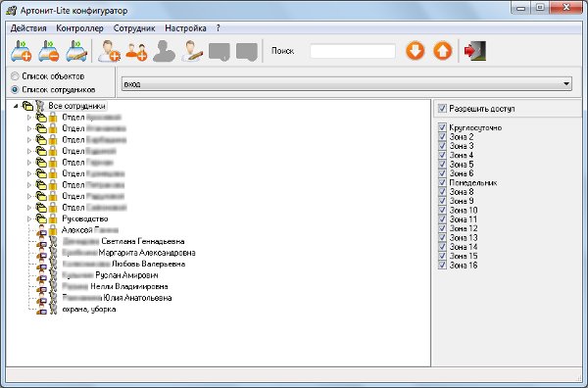The height and width of the screenshot is (388, 588).
Task: Click the person icon beside Маргарита Александровна
Action: click(x=42, y=253)
